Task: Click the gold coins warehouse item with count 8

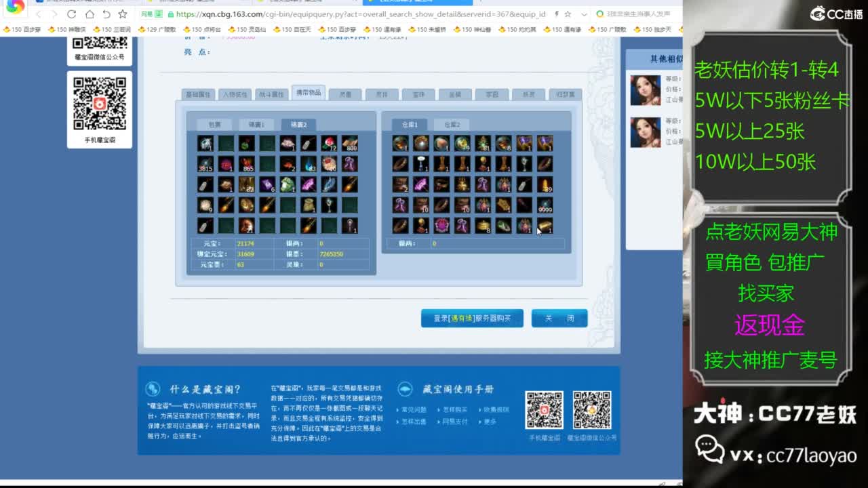Action: (483, 225)
